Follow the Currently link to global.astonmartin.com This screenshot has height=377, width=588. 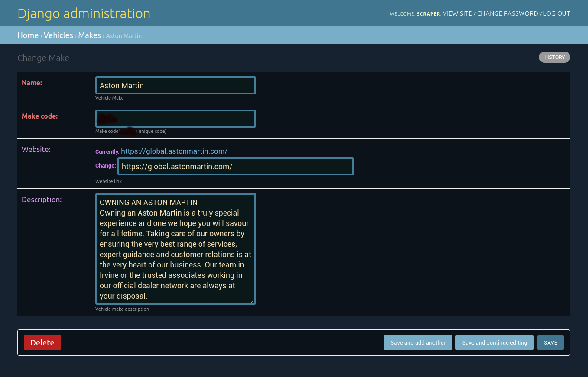tap(174, 151)
